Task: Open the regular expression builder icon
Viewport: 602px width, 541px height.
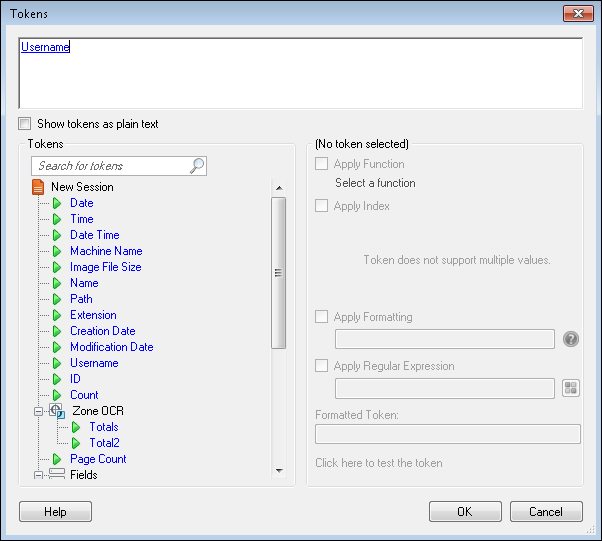Action: tap(571, 388)
